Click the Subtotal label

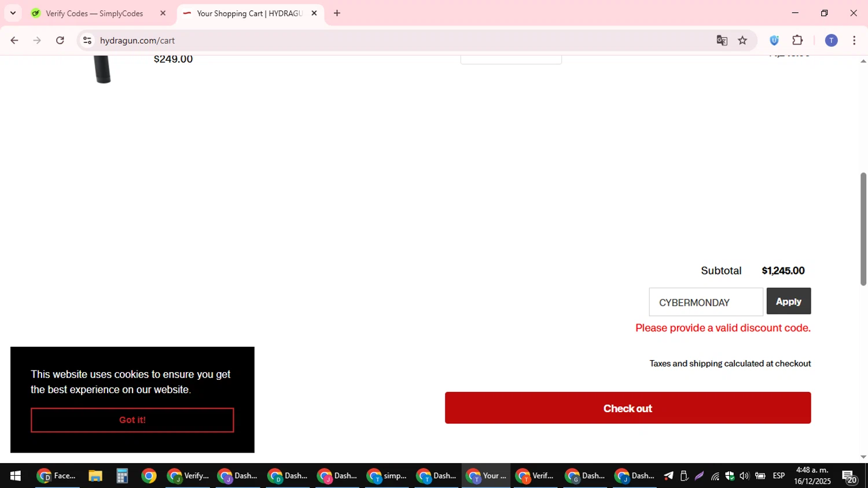721,271
